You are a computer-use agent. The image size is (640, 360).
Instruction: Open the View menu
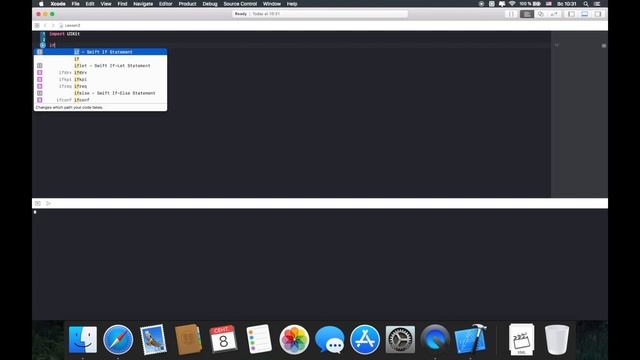tap(106, 4)
